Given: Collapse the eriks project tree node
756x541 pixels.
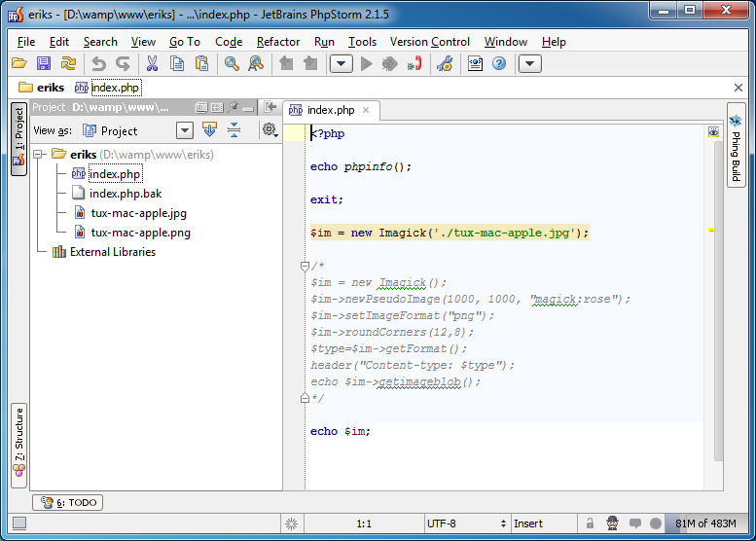Looking at the screenshot, I should pyautogui.click(x=38, y=155).
